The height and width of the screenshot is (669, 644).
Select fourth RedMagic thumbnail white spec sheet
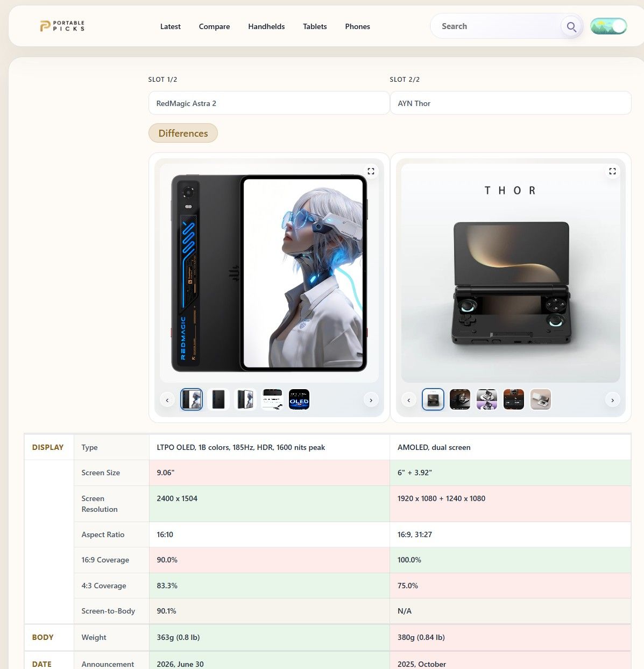click(x=272, y=399)
